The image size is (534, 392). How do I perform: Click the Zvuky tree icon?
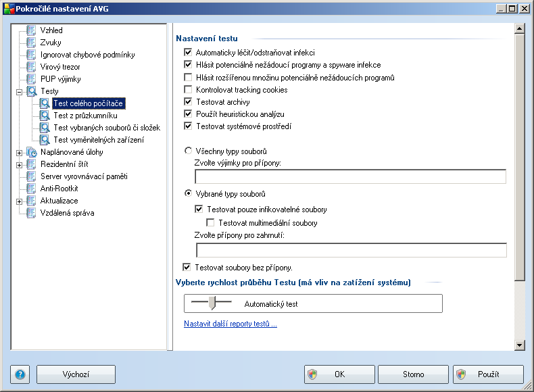coord(31,43)
